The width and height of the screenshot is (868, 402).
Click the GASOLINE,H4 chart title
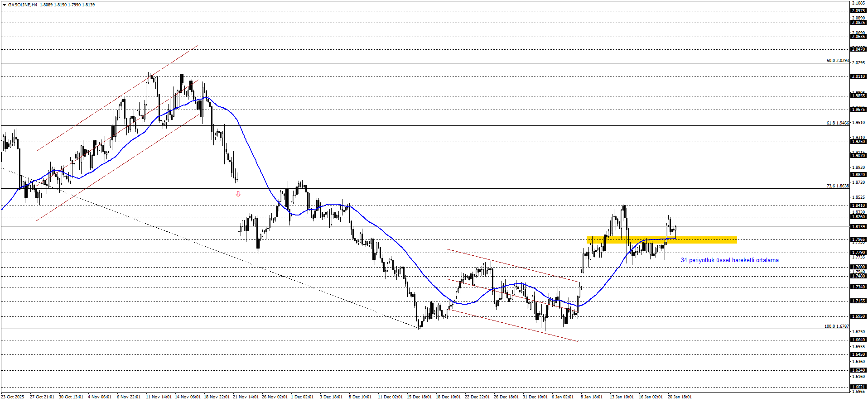coord(23,5)
